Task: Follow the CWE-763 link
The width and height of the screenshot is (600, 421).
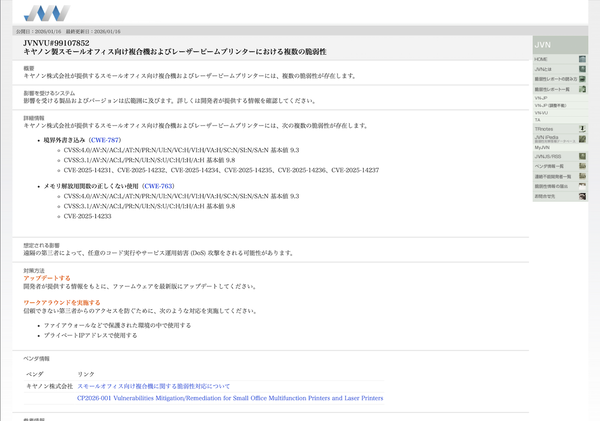Action: point(158,186)
